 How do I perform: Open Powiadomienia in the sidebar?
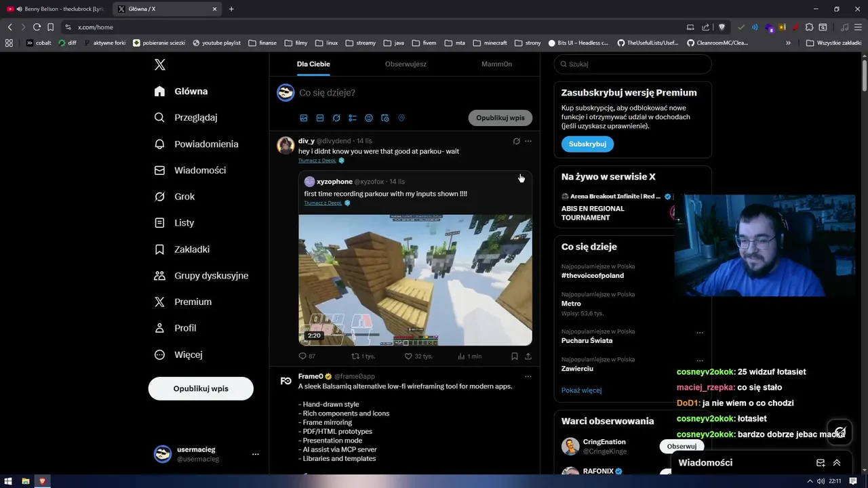pos(197,144)
